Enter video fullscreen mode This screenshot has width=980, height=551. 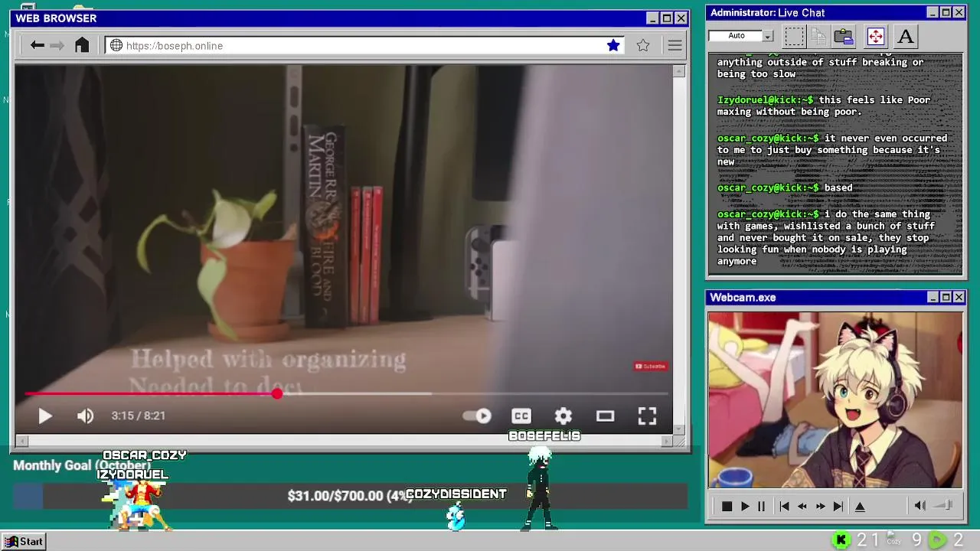point(648,416)
